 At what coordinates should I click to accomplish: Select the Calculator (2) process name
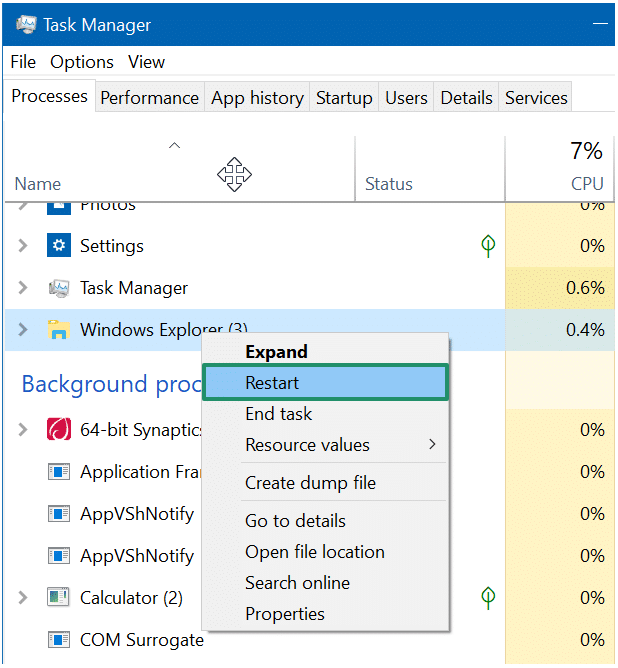pyautogui.click(x=131, y=598)
